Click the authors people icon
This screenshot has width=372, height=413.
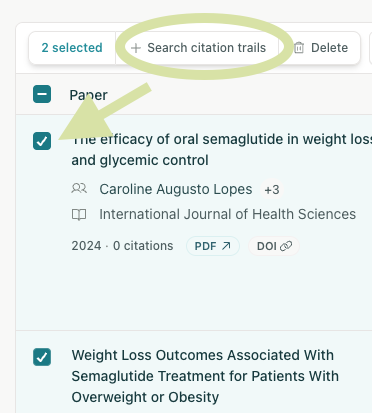point(79,189)
